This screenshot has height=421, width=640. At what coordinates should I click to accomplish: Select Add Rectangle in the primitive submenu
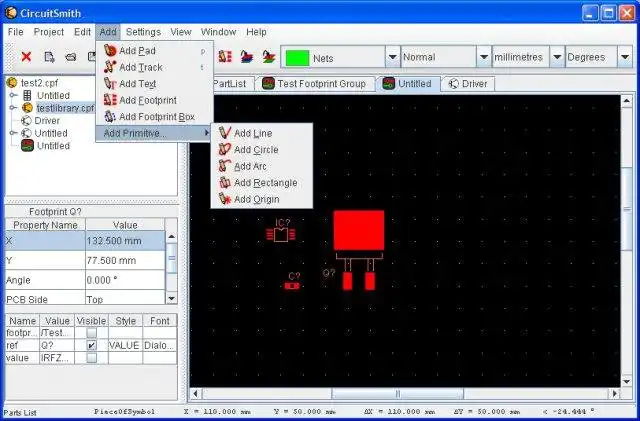click(x=262, y=183)
